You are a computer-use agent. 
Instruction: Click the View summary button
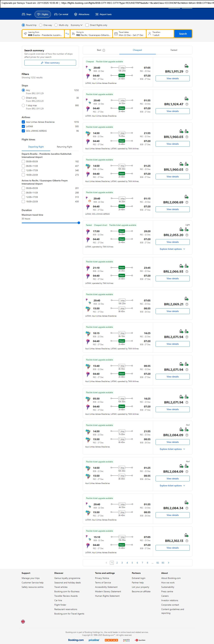click(x=50, y=63)
